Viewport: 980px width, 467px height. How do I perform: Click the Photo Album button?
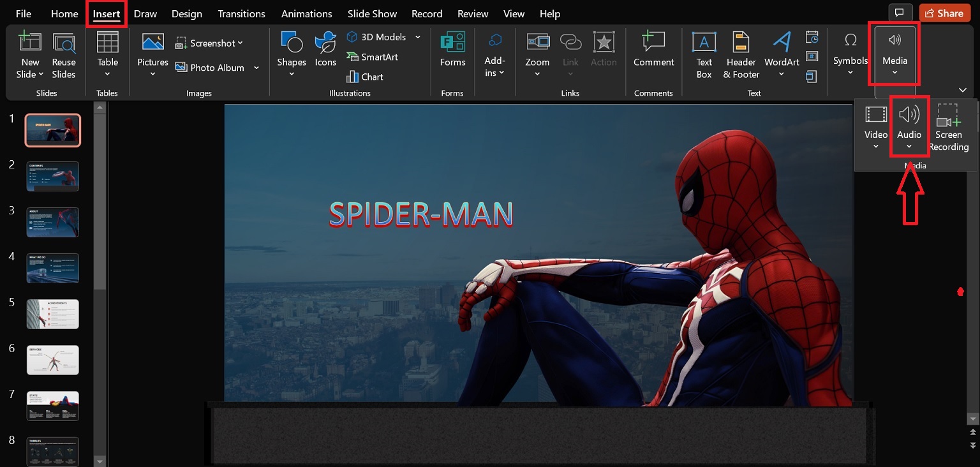point(209,68)
